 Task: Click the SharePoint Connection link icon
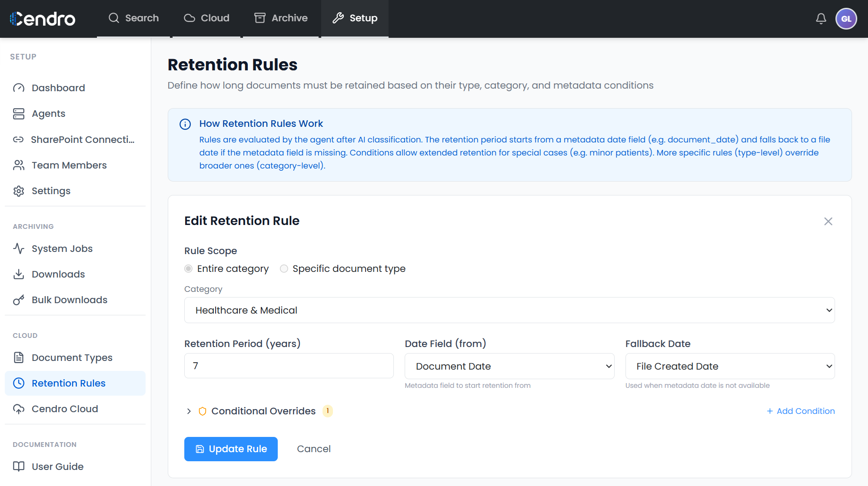pos(18,139)
